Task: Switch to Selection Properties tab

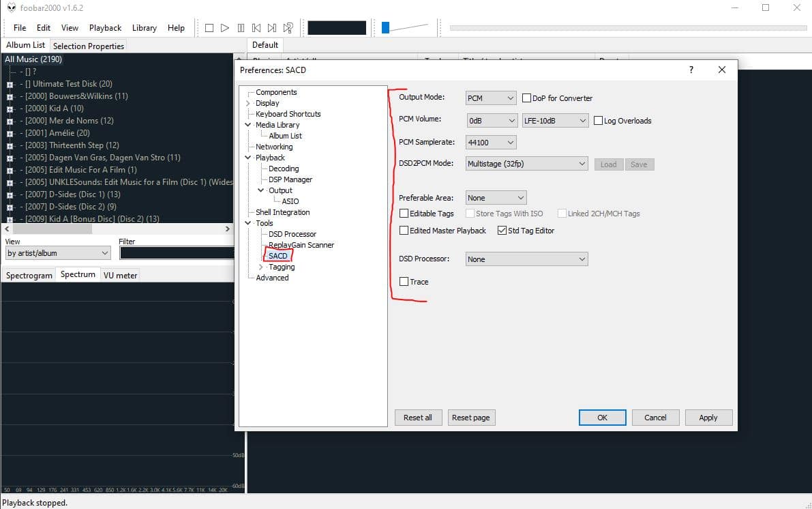Action: (89, 46)
